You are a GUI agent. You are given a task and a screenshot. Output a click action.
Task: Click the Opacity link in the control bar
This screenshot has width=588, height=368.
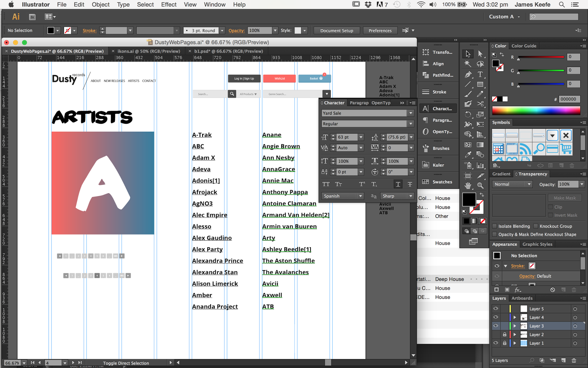237,31
